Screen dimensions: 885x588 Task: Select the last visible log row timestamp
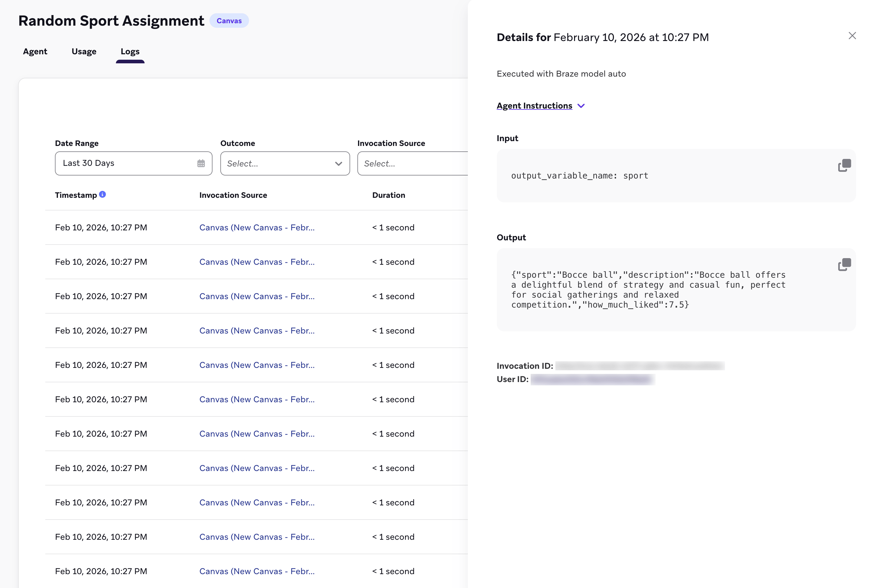(x=101, y=571)
